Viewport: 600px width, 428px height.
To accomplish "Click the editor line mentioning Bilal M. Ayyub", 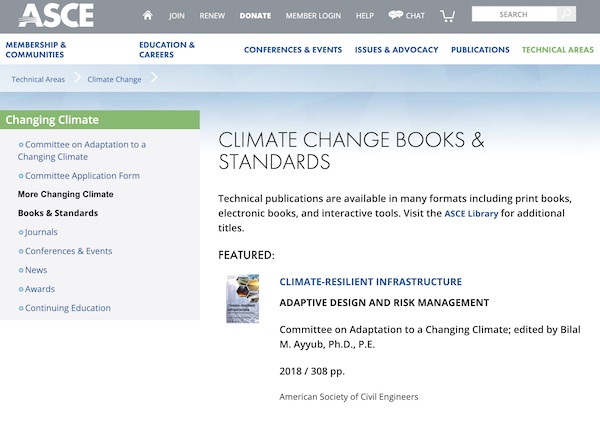I will click(x=430, y=337).
